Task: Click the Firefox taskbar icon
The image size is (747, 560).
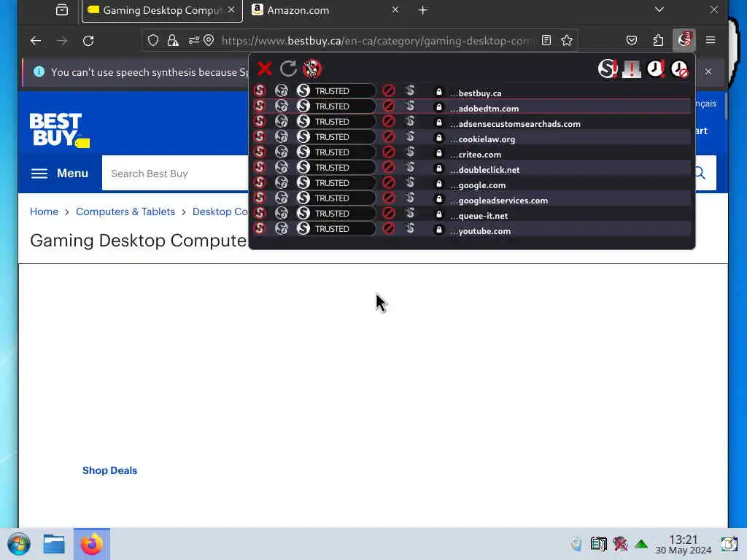Action: [91, 544]
